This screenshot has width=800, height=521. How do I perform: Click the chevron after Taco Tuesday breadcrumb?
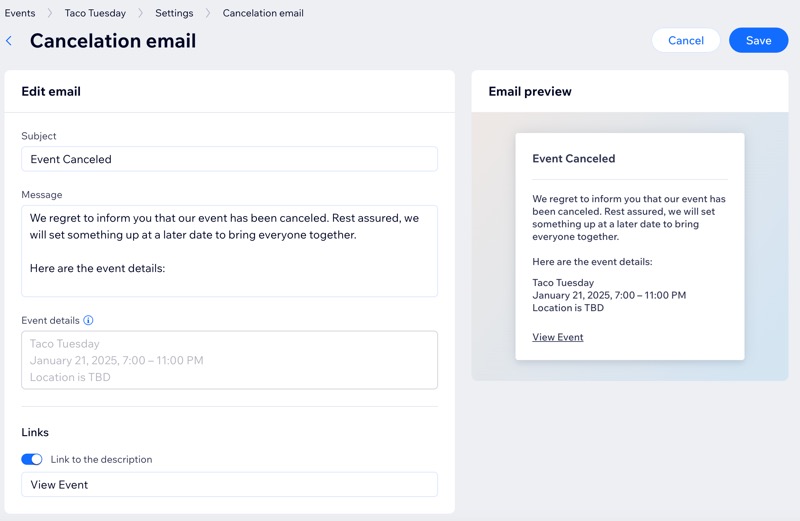(140, 13)
